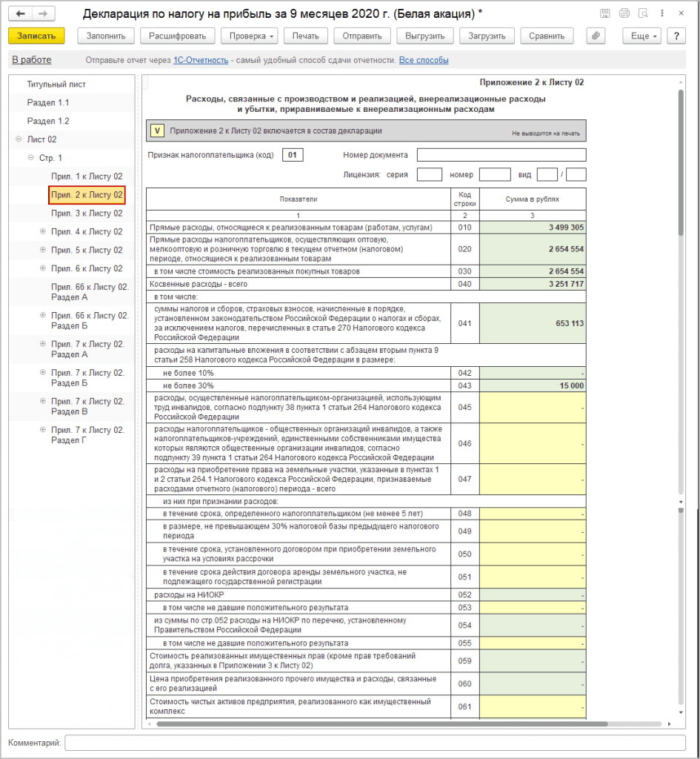Viewport: 700px width, 759px height.
Task: Open Раздел 1.1 in the section tree
Action: click(x=48, y=103)
